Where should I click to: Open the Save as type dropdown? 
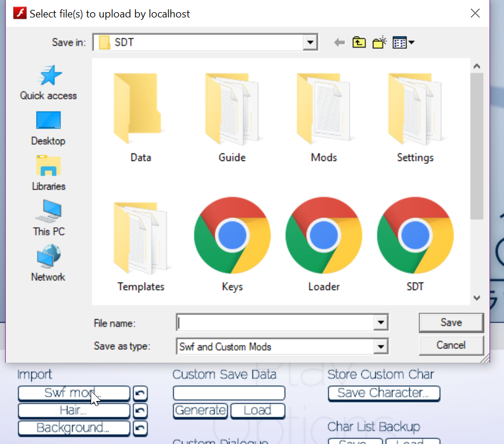click(x=380, y=347)
